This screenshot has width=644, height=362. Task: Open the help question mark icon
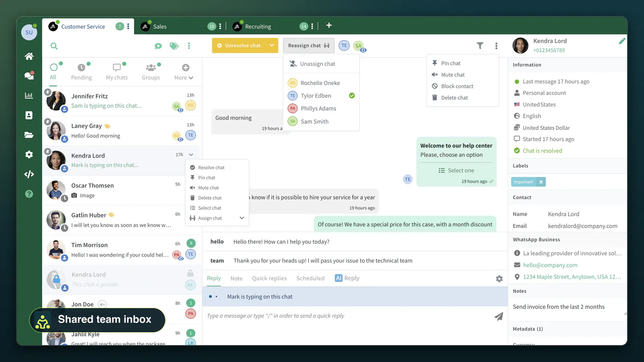[29, 194]
